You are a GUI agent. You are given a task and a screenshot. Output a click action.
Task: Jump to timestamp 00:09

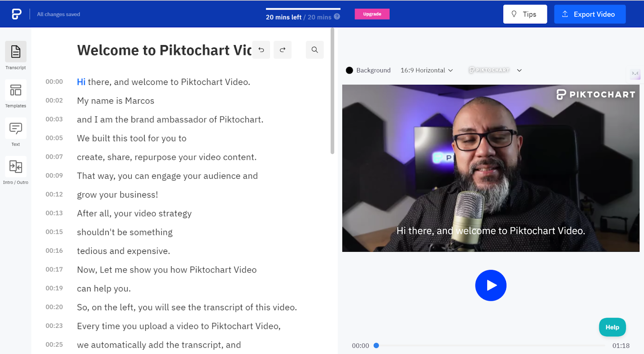pyautogui.click(x=54, y=175)
